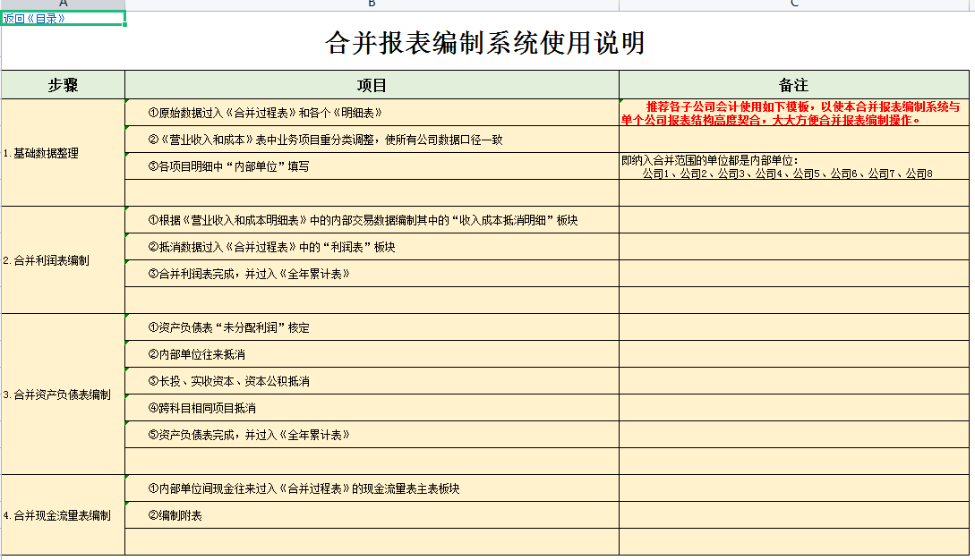This screenshot has width=975, height=560.
Task: Select the 步骤 header cell
Action: (63, 85)
